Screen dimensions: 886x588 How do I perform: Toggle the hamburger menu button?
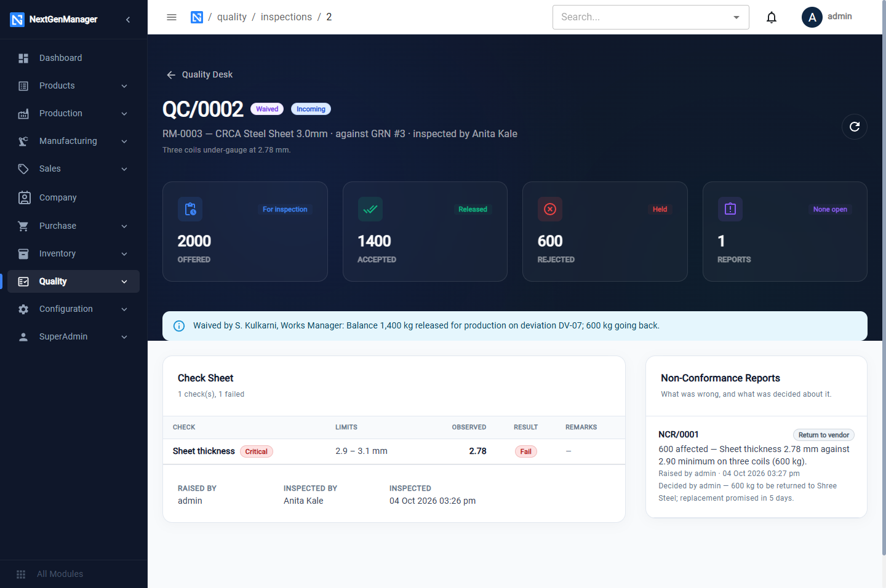point(172,17)
